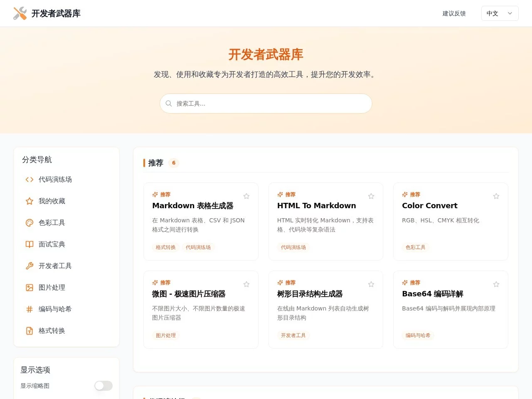Enable the 显示缩略图 switch

coord(103,386)
